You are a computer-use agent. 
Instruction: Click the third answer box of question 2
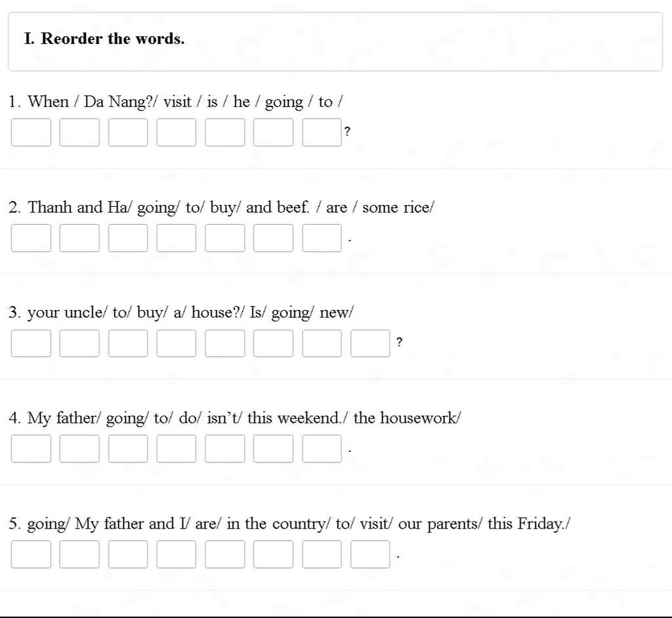128,238
